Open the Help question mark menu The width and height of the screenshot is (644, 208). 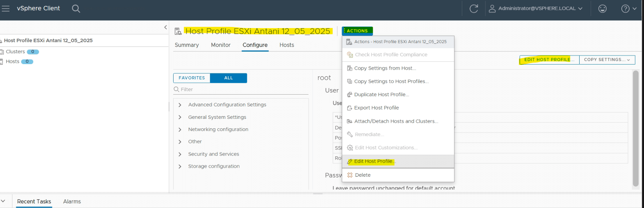628,9
